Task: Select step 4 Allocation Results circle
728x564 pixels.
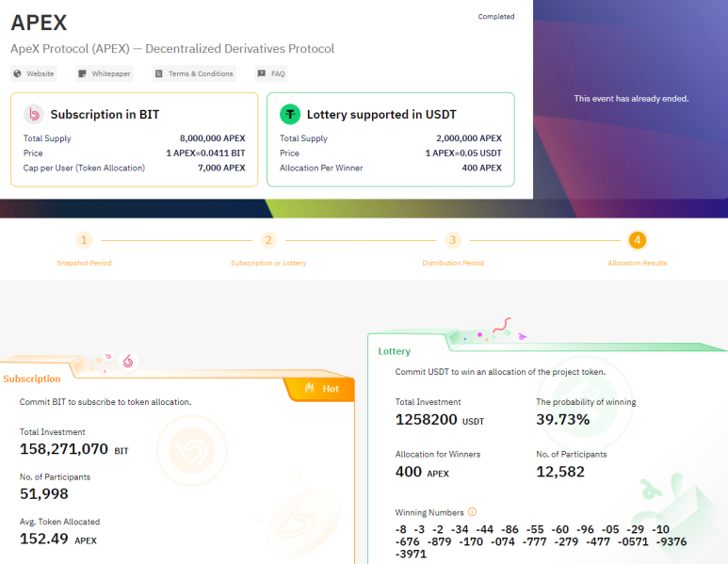Action: 638,240
